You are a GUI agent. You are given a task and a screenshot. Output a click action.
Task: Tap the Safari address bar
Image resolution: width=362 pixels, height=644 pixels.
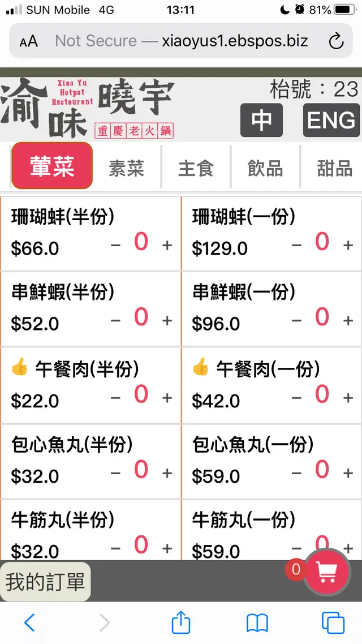(x=181, y=41)
